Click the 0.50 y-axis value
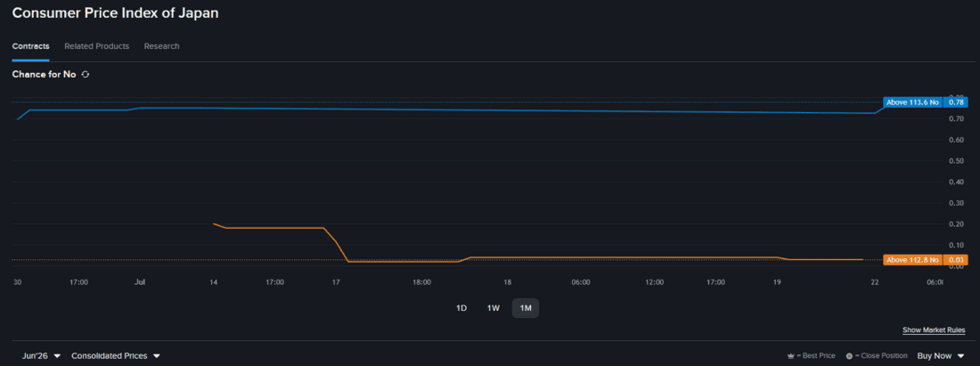 (957, 161)
